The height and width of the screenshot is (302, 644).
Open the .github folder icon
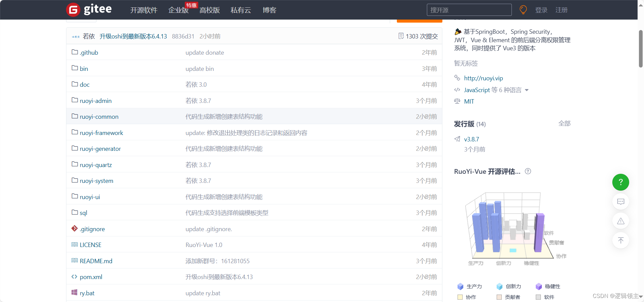75,52
